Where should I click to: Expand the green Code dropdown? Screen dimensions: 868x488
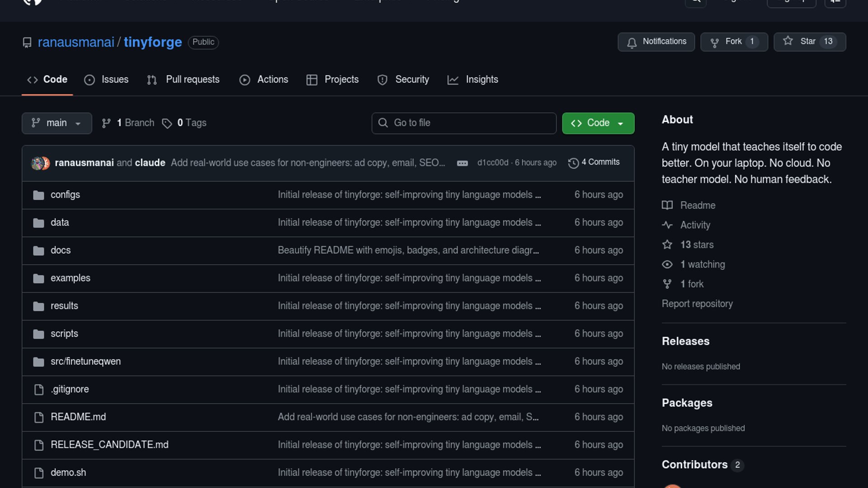click(598, 123)
